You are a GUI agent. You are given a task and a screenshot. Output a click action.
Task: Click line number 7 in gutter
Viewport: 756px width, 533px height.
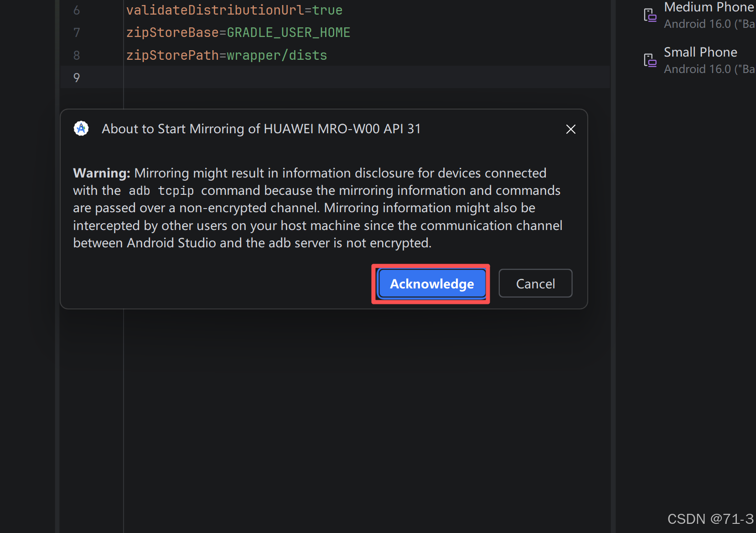click(x=77, y=32)
